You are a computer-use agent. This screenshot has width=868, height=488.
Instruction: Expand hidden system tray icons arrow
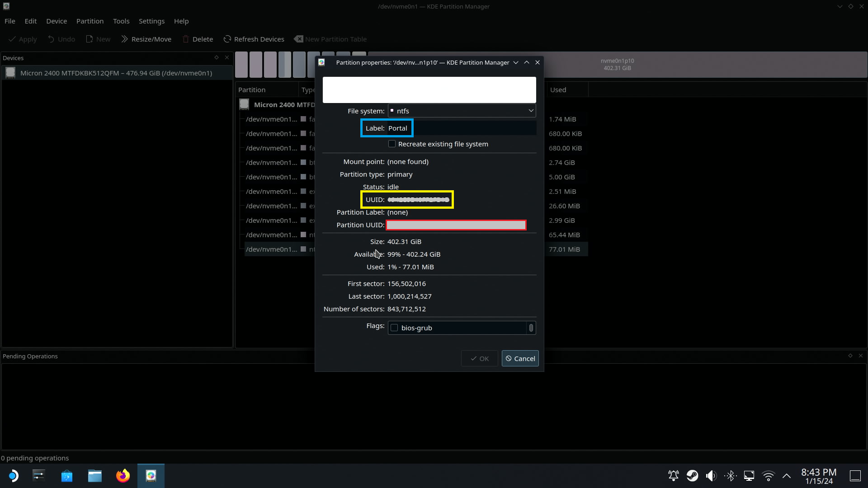tap(787, 476)
